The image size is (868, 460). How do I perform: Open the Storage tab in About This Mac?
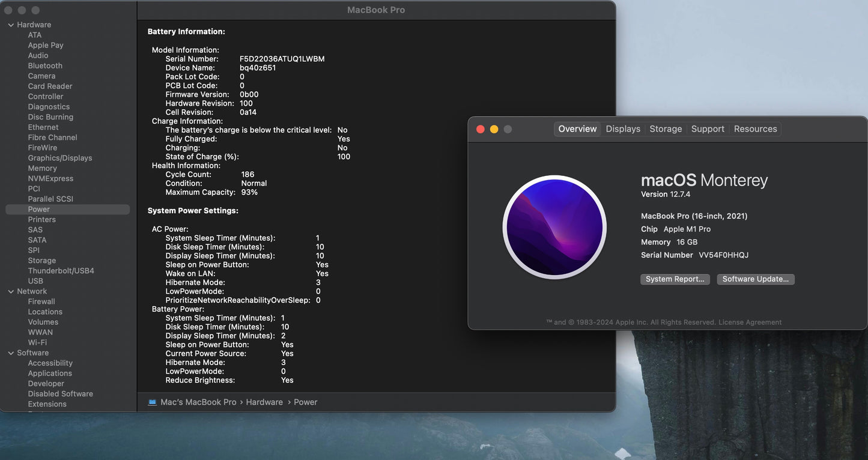coord(666,129)
